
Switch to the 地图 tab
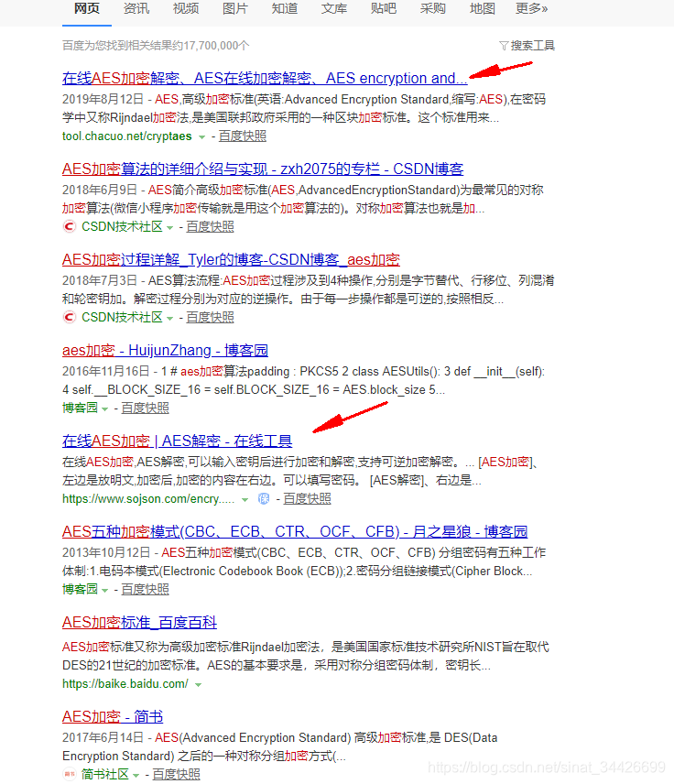[x=483, y=9]
